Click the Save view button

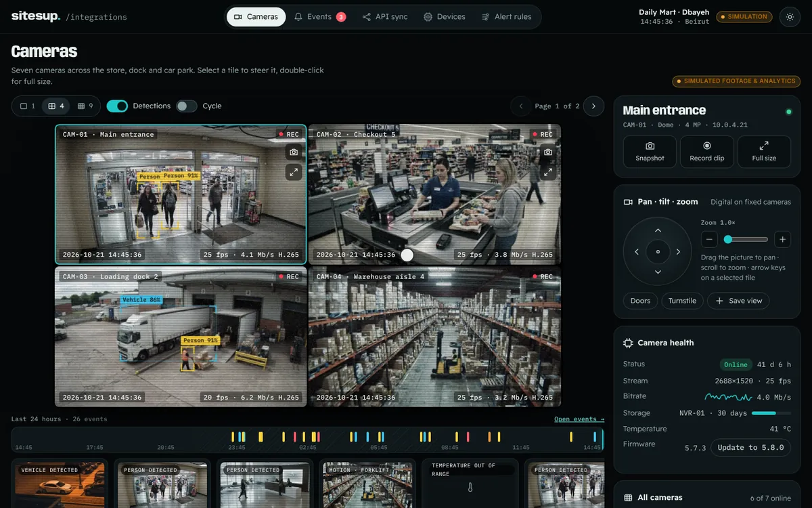click(x=738, y=301)
